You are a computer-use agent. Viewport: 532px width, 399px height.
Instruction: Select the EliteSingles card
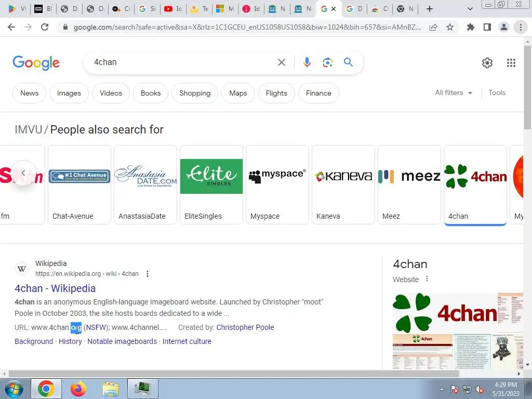click(x=211, y=184)
